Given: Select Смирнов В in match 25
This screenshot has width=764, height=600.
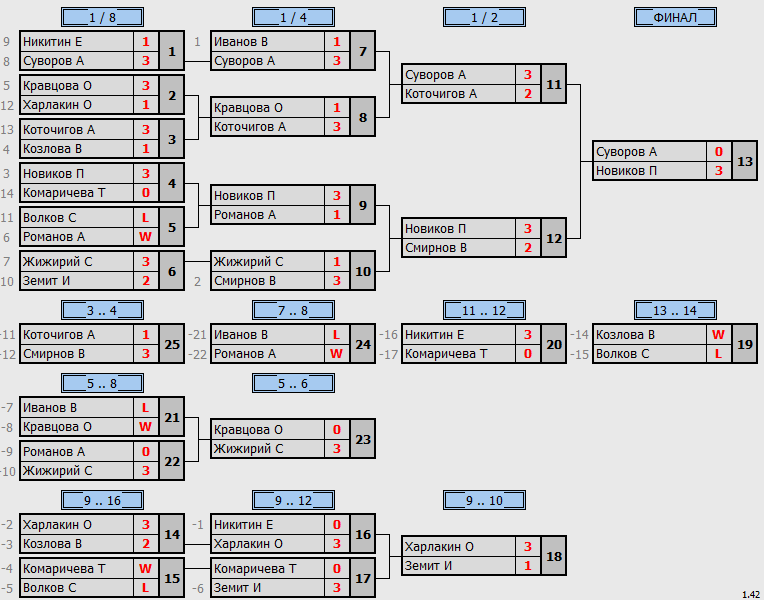Looking at the screenshot, I should pos(77,353).
